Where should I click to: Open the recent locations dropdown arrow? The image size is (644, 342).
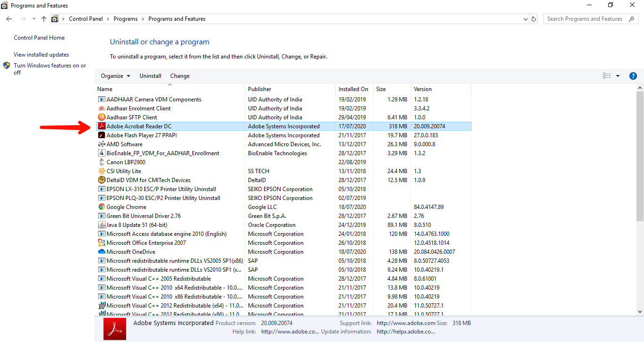tap(34, 19)
